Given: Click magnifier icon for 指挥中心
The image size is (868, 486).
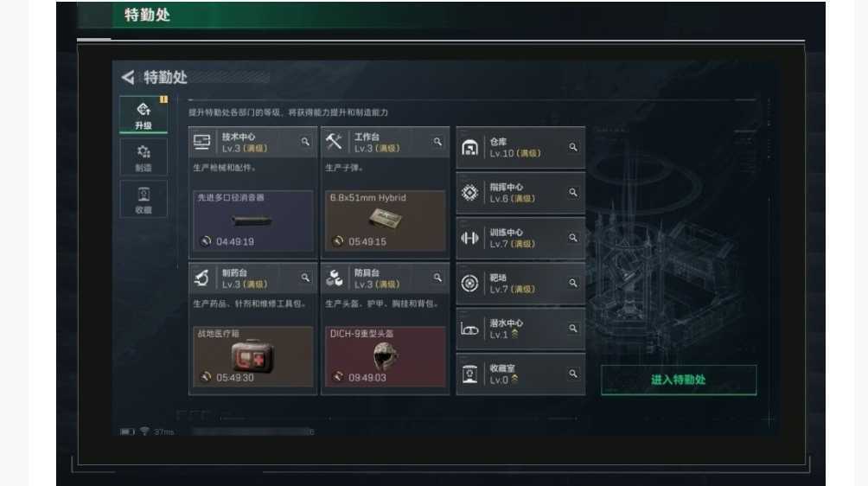Looking at the screenshot, I should pos(573,193).
